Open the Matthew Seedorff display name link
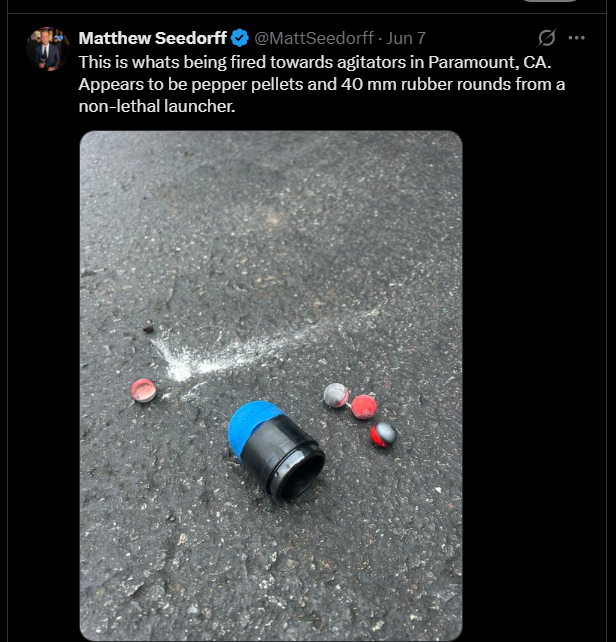 click(152, 38)
